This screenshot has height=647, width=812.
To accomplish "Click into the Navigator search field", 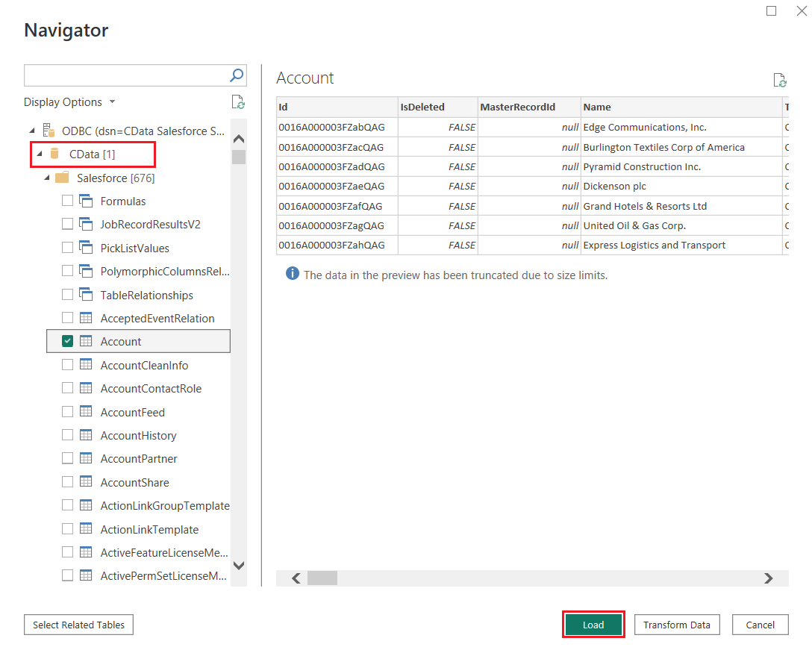I will (x=125, y=75).
